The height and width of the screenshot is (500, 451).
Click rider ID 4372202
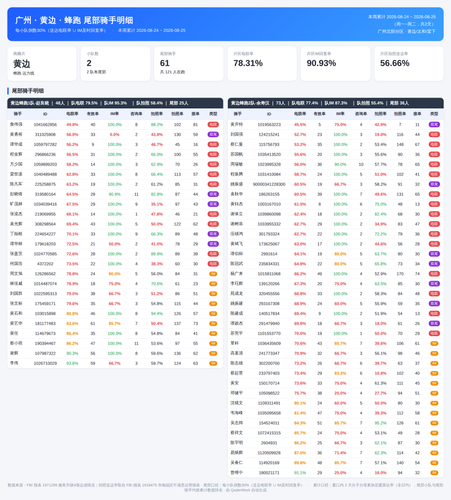tap(45, 264)
